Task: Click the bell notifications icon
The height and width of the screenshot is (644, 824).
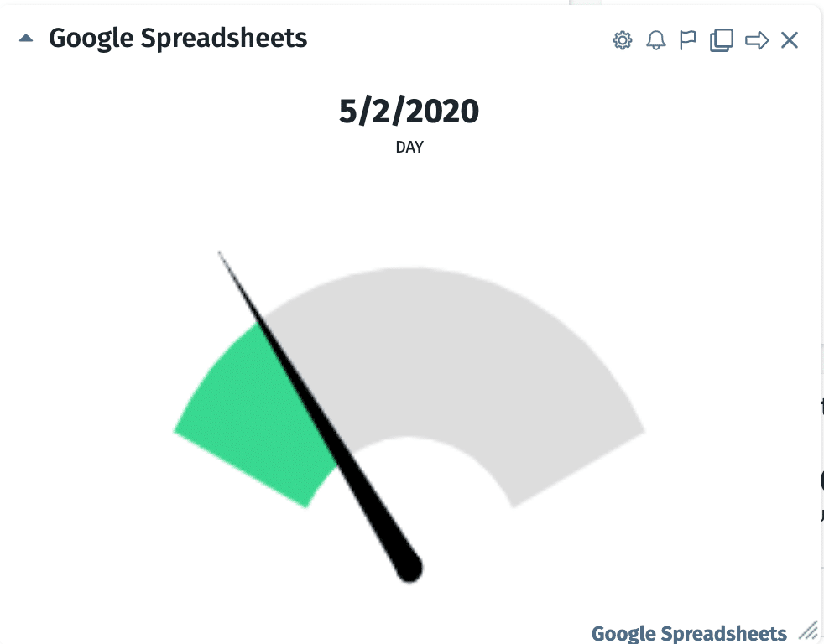Action: click(656, 40)
